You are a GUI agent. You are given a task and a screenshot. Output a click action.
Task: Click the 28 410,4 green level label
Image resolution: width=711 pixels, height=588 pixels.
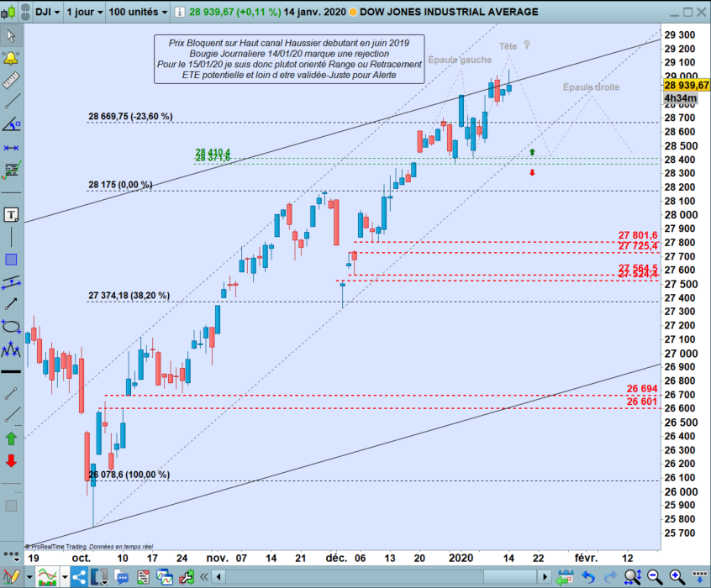(213, 152)
